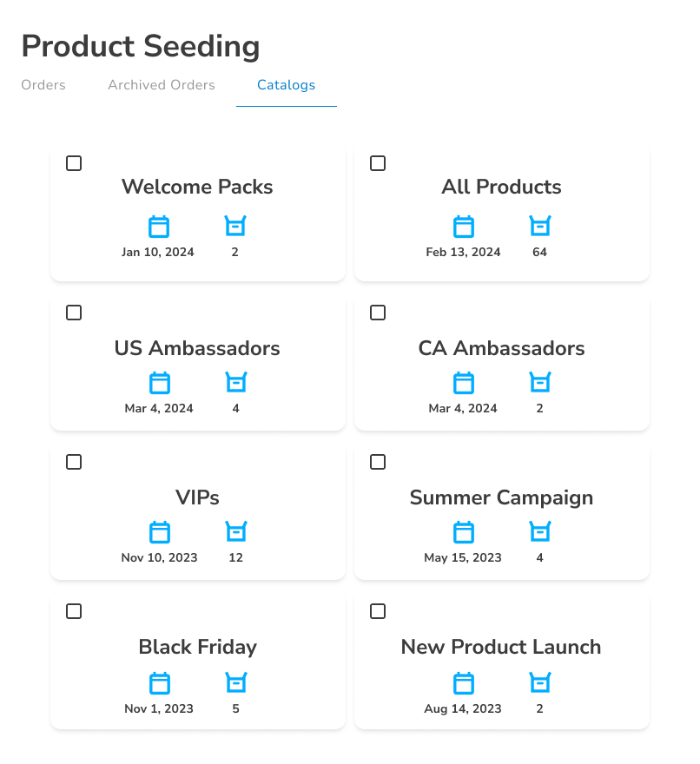The height and width of the screenshot is (764, 700).
Task: Toggle the CA Ambassadors checkbox
Action: point(378,313)
